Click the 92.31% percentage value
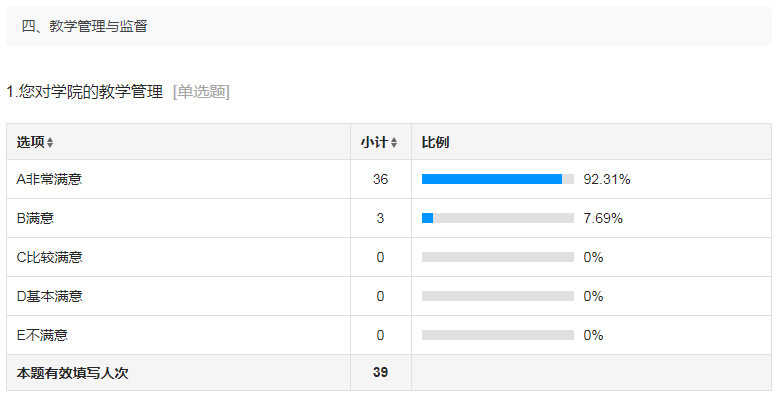Screen dimensions: 777x395 [607, 179]
